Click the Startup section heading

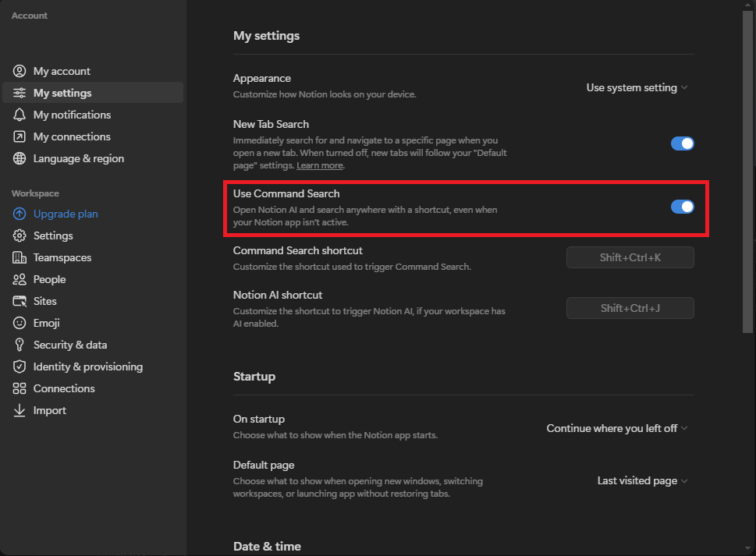click(x=254, y=377)
